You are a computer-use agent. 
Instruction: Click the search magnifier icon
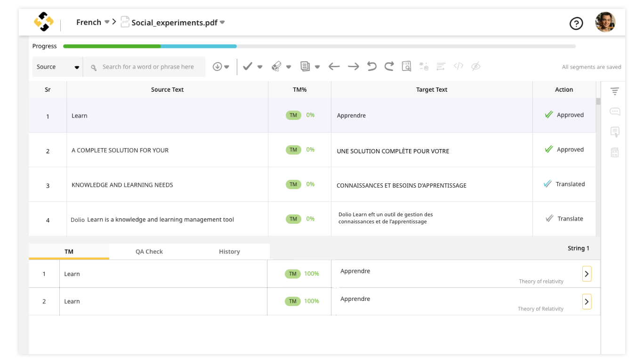click(94, 67)
